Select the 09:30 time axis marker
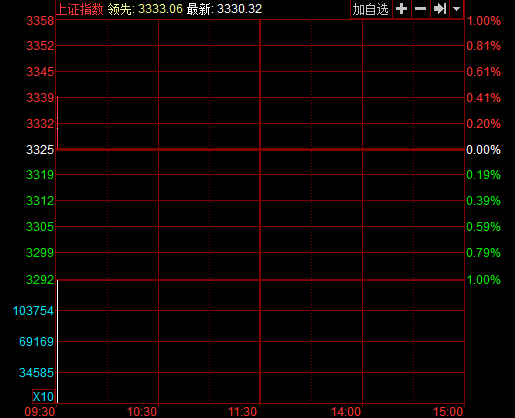The image size is (515, 418). (x=40, y=412)
